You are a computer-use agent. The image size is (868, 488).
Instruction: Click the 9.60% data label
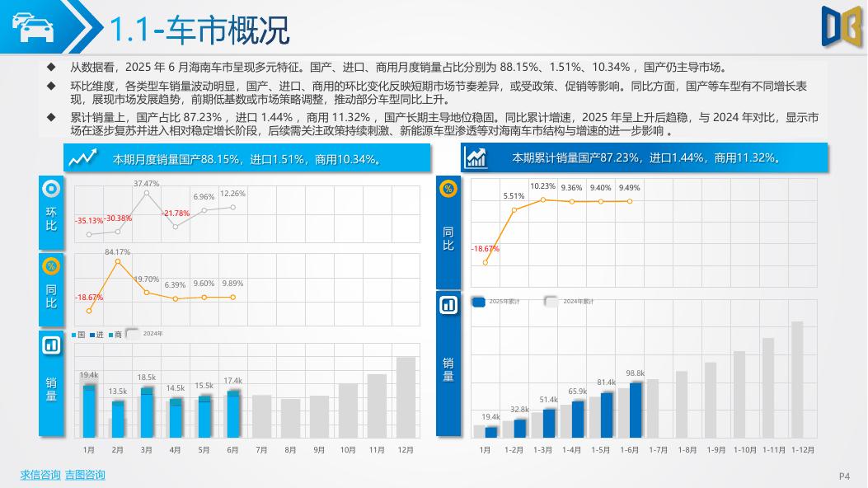204,284
